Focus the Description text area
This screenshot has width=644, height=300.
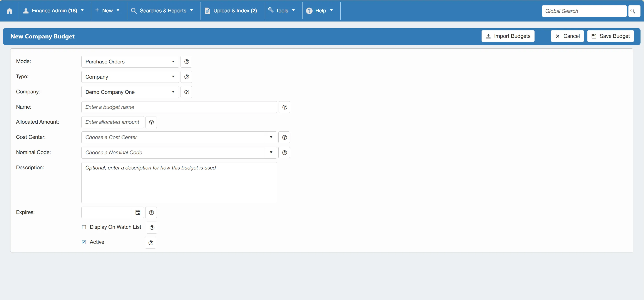pos(179,183)
